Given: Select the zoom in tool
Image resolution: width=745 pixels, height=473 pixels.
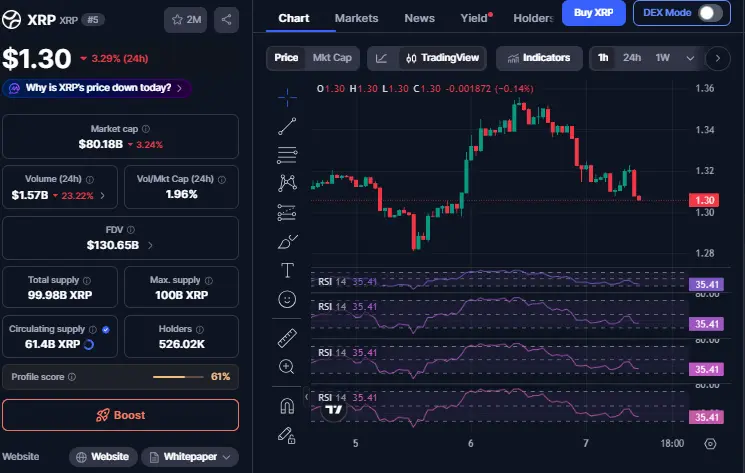Looking at the screenshot, I should coord(287,367).
